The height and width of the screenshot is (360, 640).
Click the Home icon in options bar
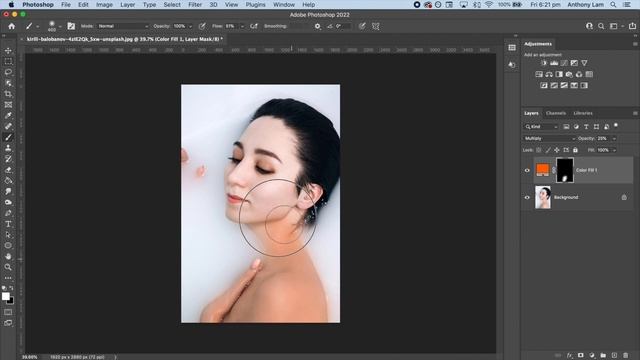(11, 26)
